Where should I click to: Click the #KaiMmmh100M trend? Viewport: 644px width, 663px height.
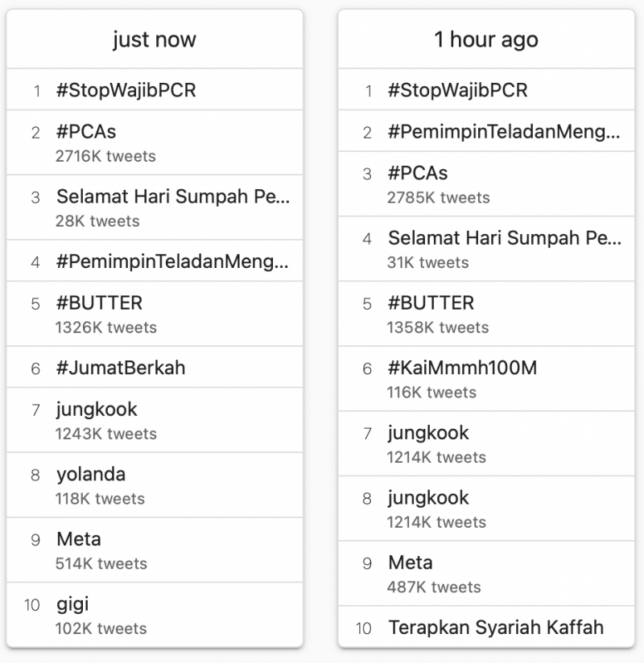(486, 379)
